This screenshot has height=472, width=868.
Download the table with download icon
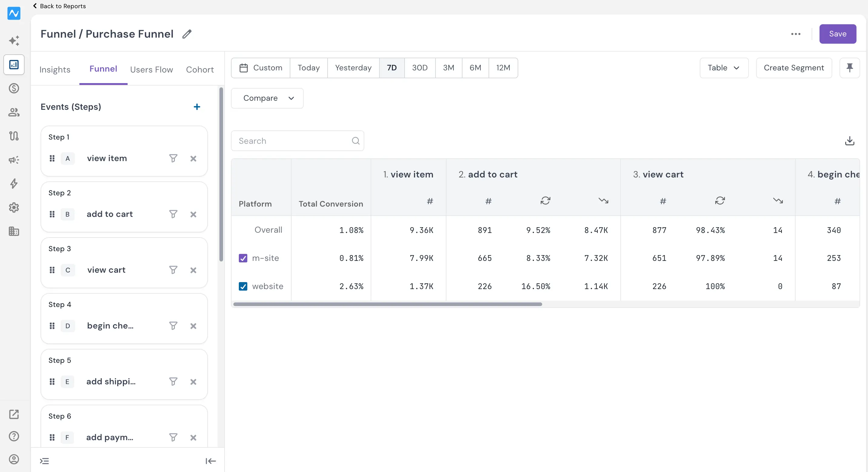click(850, 140)
